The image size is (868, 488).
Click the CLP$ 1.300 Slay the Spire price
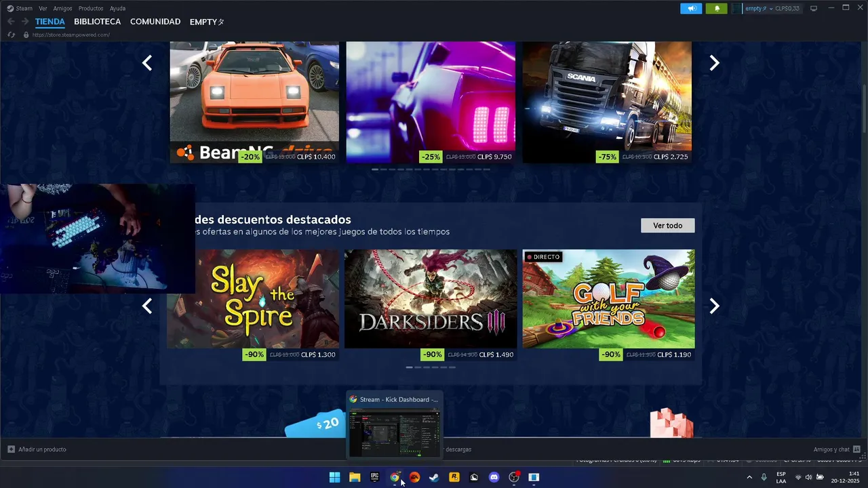click(x=318, y=354)
